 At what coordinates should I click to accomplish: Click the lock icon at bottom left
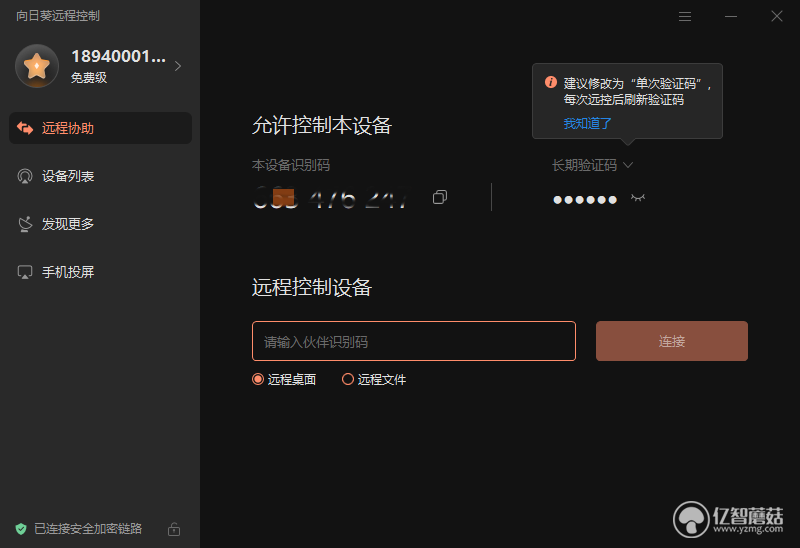(174, 529)
